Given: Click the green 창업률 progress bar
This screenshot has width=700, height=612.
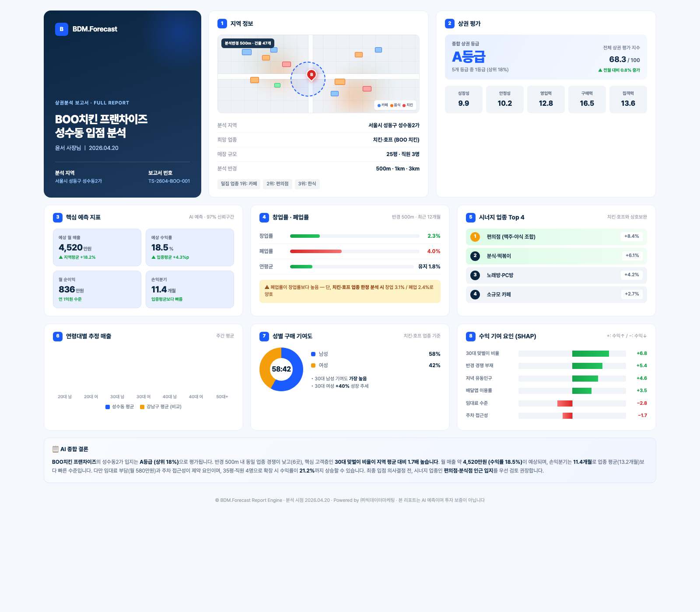Looking at the screenshot, I should [305, 236].
